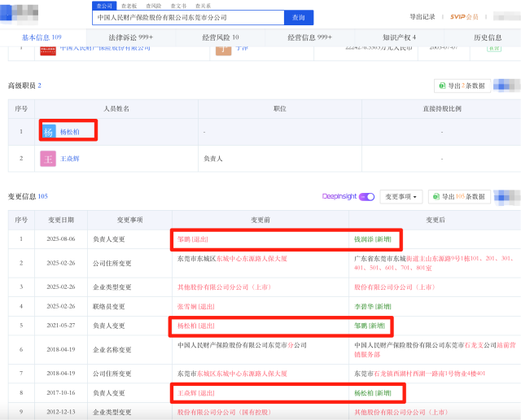Open 导出记录 in the top bar
521x420 pixels.
coord(422,16)
